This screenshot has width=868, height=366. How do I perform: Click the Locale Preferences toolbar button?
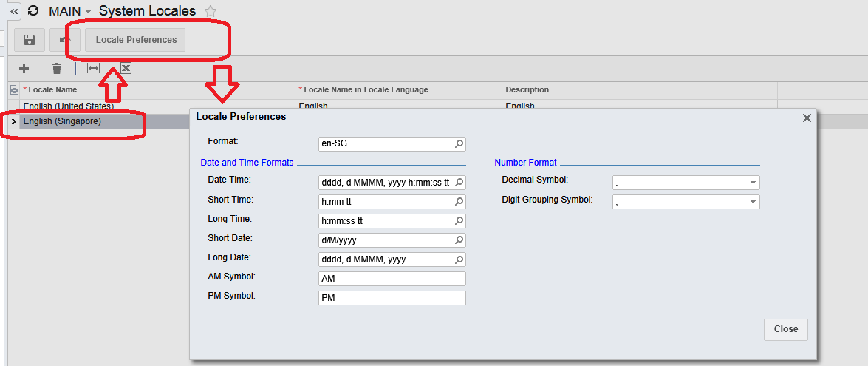click(136, 40)
